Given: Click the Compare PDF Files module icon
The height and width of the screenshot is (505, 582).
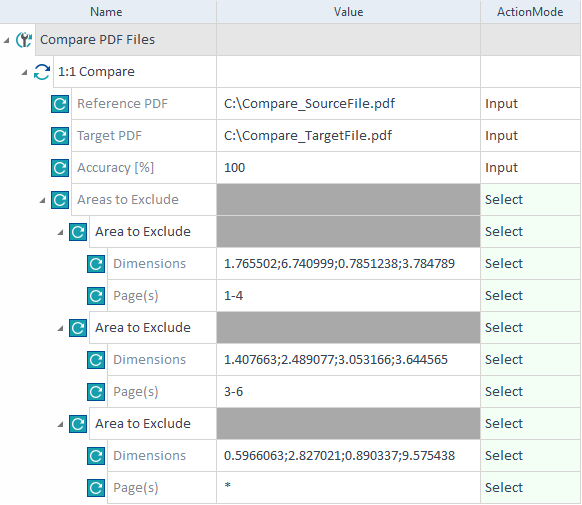Looking at the screenshot, I should point(24,40).
